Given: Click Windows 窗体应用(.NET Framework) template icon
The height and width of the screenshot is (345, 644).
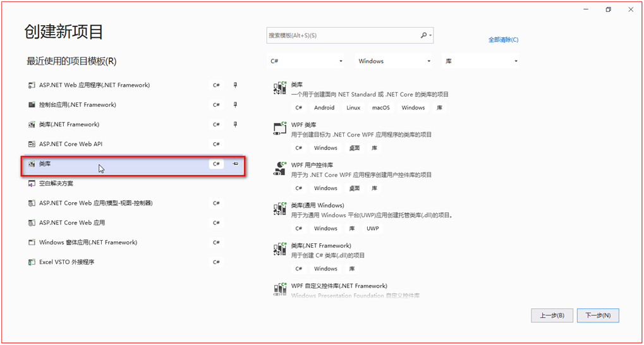Looking at the screenshot, I should coord(32,243).
